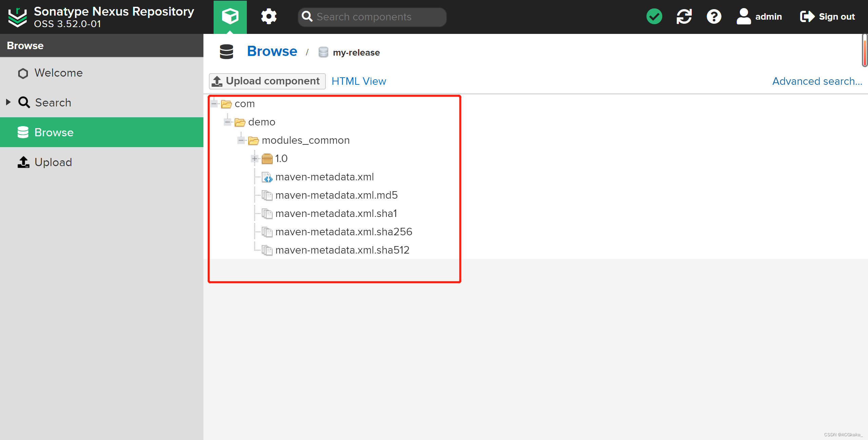Expand the Search sidebar menu arrow
Screen dimensions: 868x440
click(x=8, y=102)
